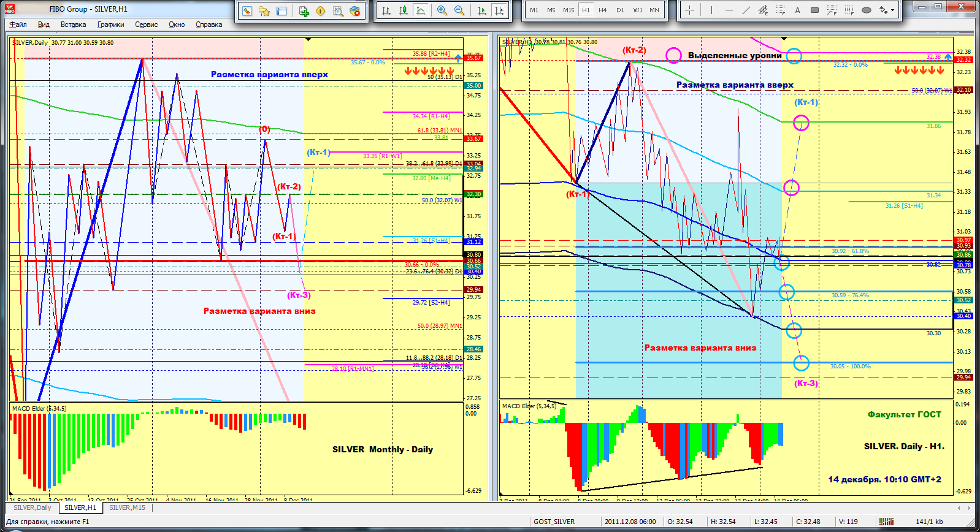Select the Equidistant Channel tool
980x532 pixels.
763,10
